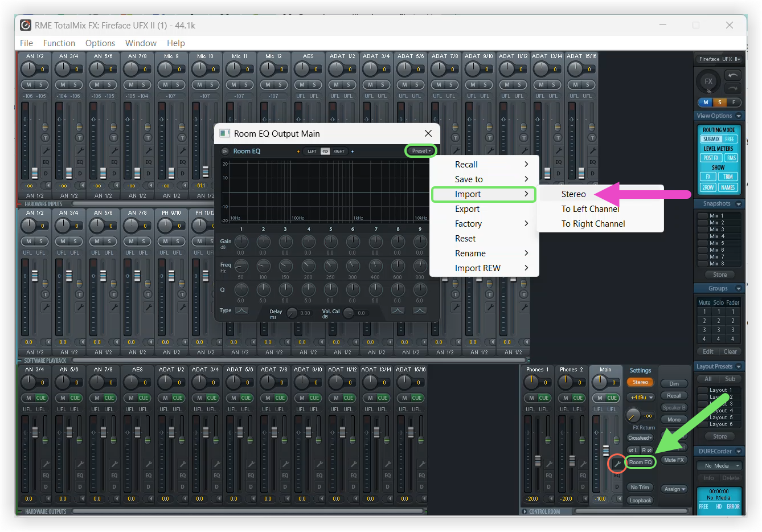Open the wrench settings of the Main output channel
This screenshot has width=762, height=532.
(617, 464)
